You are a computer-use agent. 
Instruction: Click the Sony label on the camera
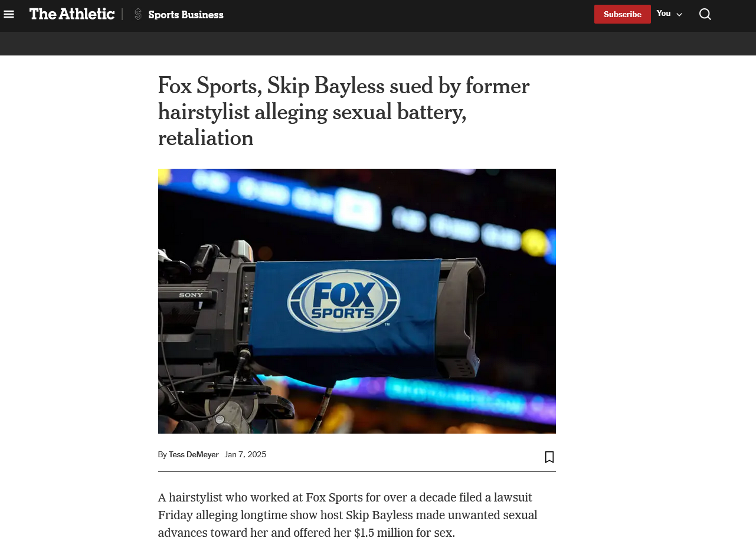[x=191, y=294]
